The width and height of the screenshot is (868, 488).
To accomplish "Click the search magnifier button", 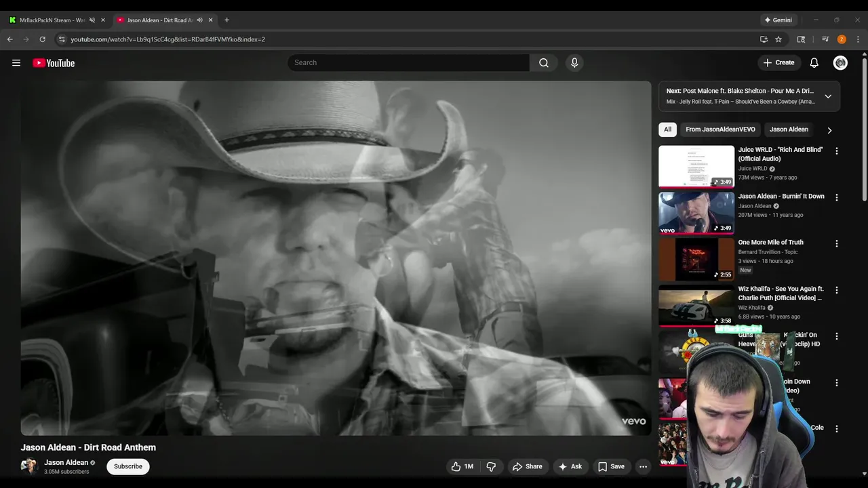I will point(544,63).
